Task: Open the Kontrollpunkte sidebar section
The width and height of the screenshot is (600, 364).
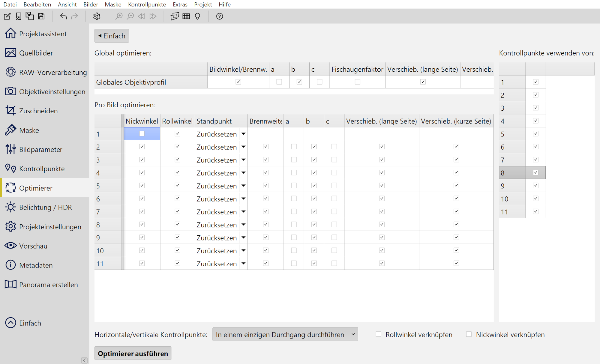Action: [42, 169]
